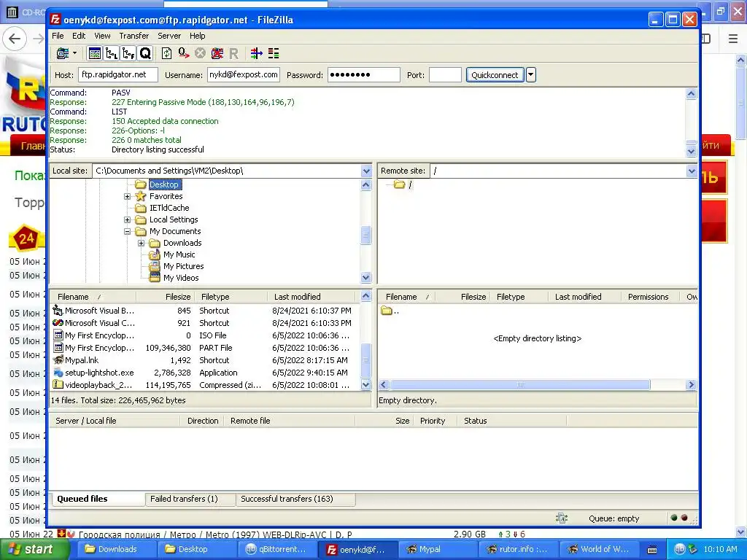Viewport: 747px width, 560px height.
Task: Click the Port input field
Action: [445, 75]
